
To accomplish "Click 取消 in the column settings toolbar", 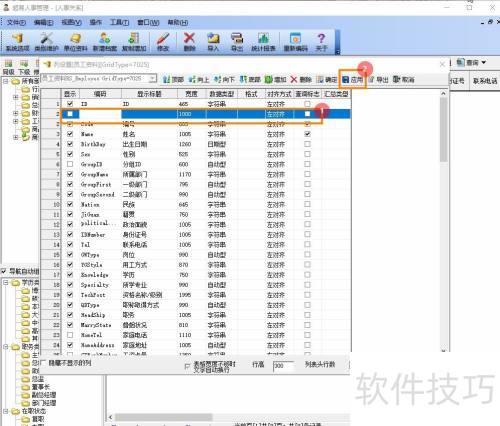I will pyautogui.click(x=404, y=80).
